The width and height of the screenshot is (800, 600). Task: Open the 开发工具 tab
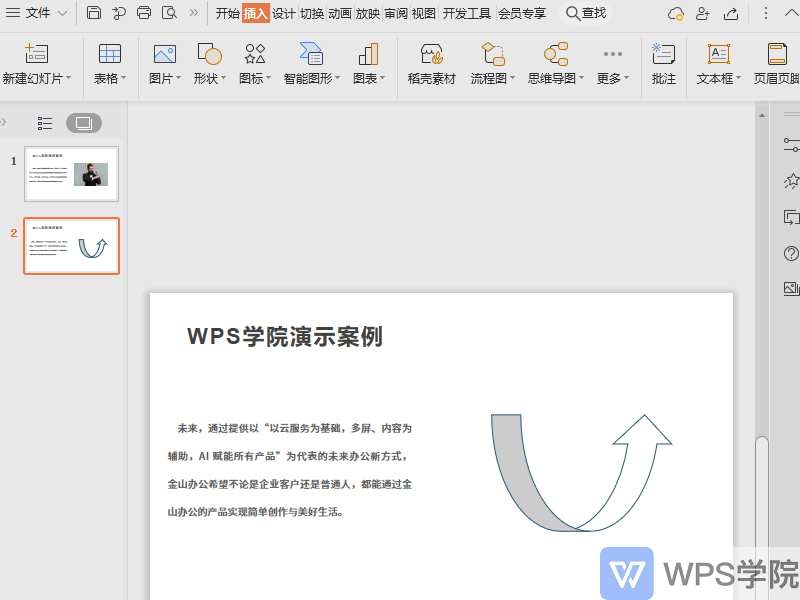(x=466, y=13)
